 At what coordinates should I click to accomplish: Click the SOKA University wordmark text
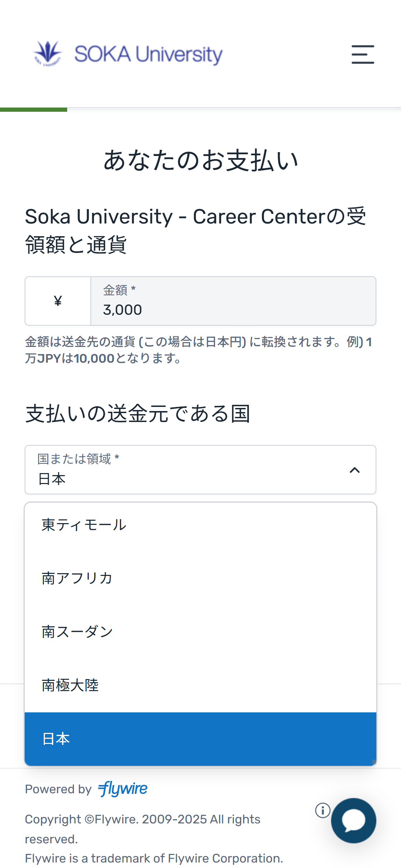click(148, 54)
